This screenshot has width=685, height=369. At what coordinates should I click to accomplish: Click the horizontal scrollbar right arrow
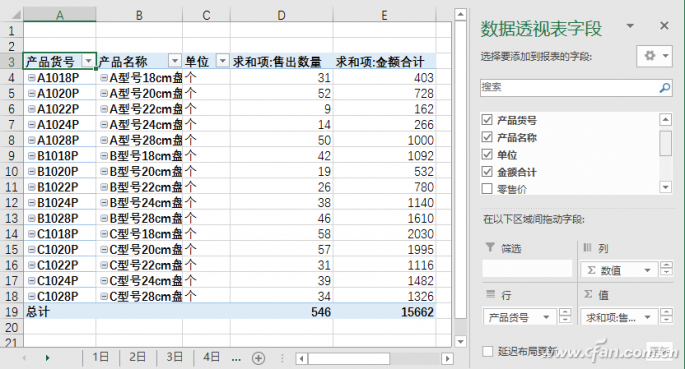tap(447, 359)
